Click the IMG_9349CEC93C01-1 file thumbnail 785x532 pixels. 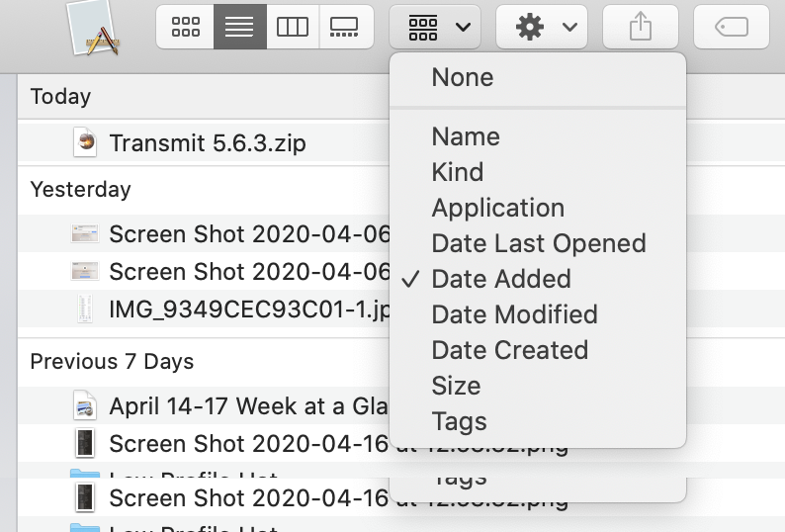pyautogui.click(x=85, y=309)
